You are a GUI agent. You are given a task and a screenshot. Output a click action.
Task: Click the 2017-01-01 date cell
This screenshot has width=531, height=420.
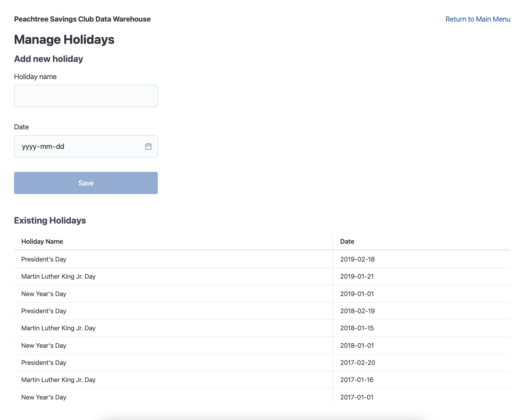(357, 397)
